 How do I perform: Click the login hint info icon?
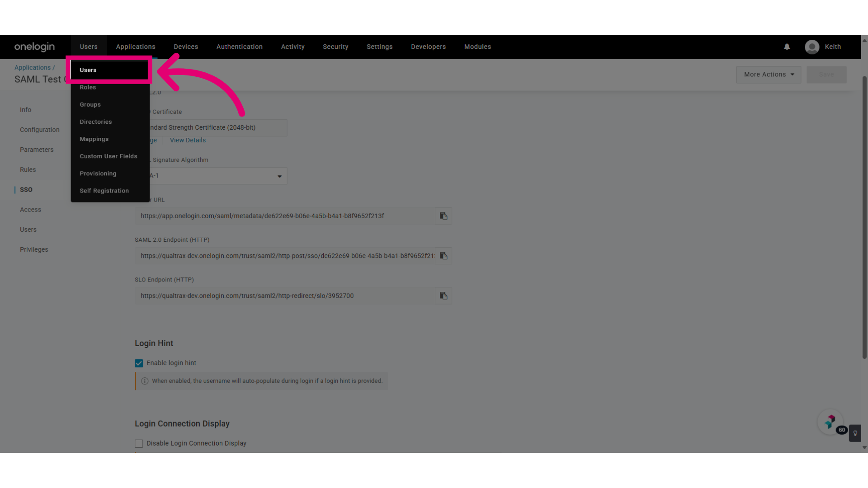click(145, 381)
